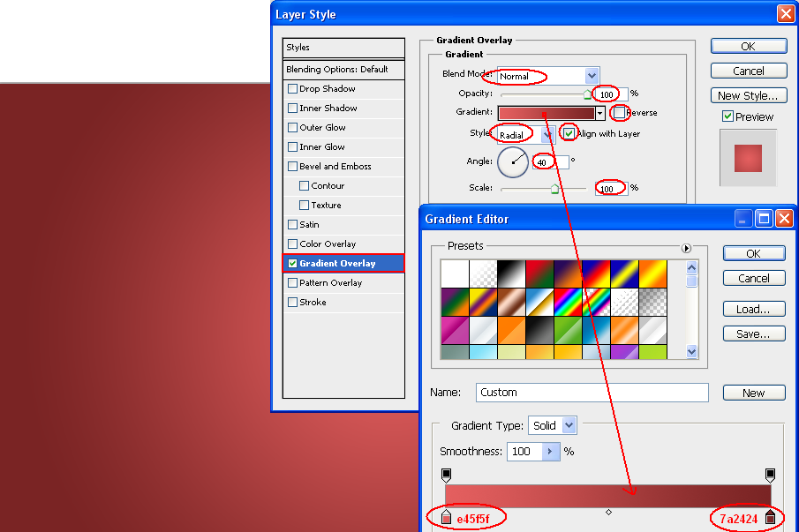Click the Name field containing Custom
This screenshot has height=532, width=799.
(592, 393)
